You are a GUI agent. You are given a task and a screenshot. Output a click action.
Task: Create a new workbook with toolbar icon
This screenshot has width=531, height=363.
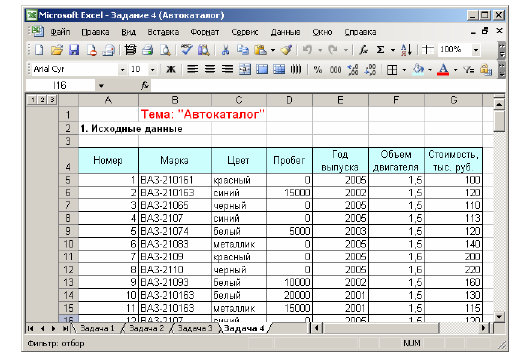tap(40, 50)
